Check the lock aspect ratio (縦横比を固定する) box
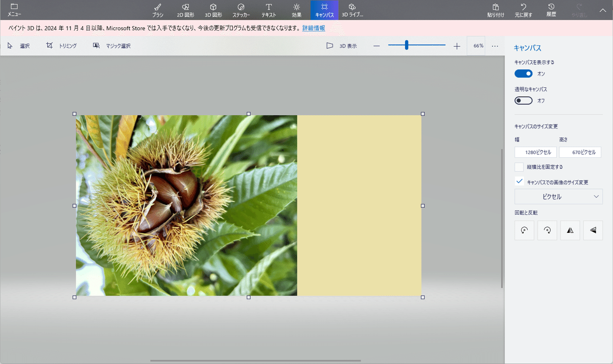Image resolution: width=613 pixels, height=364 pixels. point(519,167)
